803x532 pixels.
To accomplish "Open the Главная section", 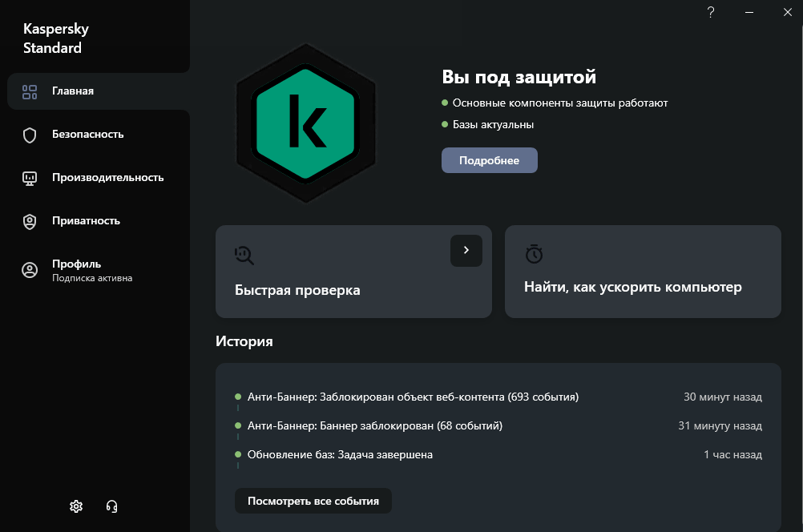I will [99, 91].
